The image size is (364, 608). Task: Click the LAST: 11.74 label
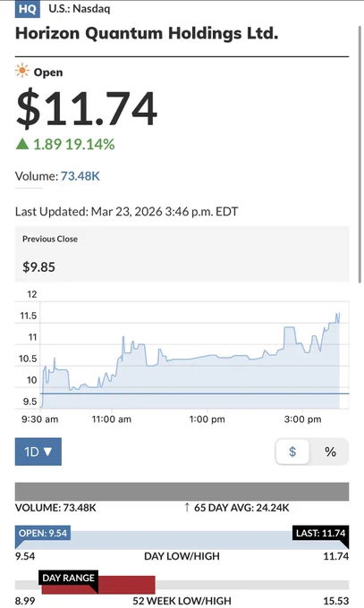[x=320, y=533]
